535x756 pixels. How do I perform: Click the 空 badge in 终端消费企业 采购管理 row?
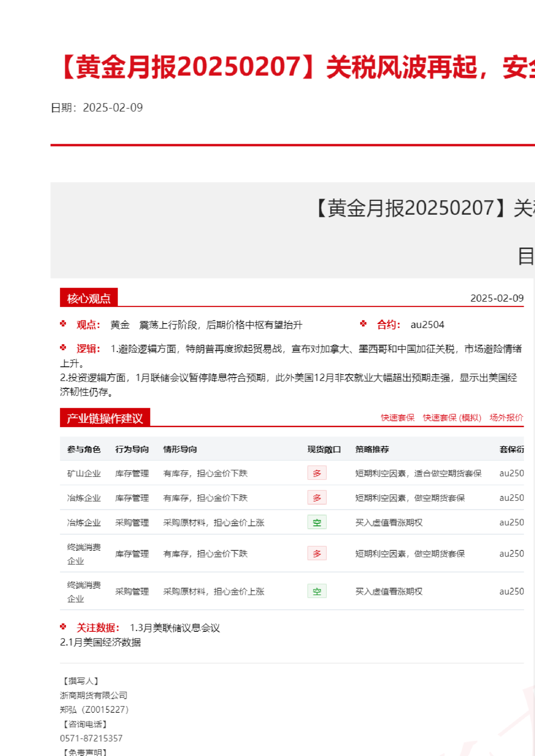317,591
